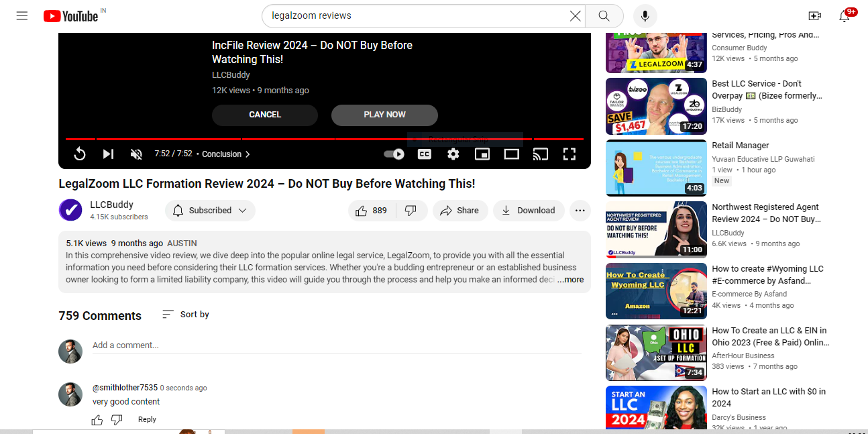
Task: Open Consumer Buddy LegalZoom thumbnail
Action: click(656, 52)
